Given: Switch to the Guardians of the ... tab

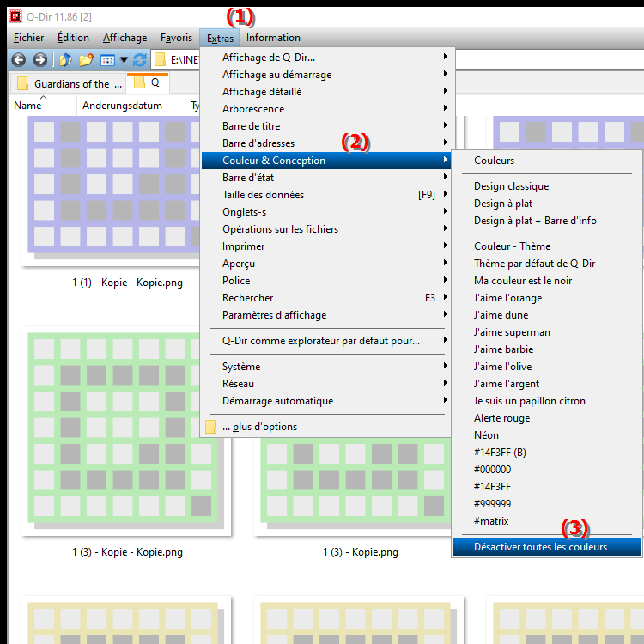Looking at the screenshot, I should tap(68, 84).
